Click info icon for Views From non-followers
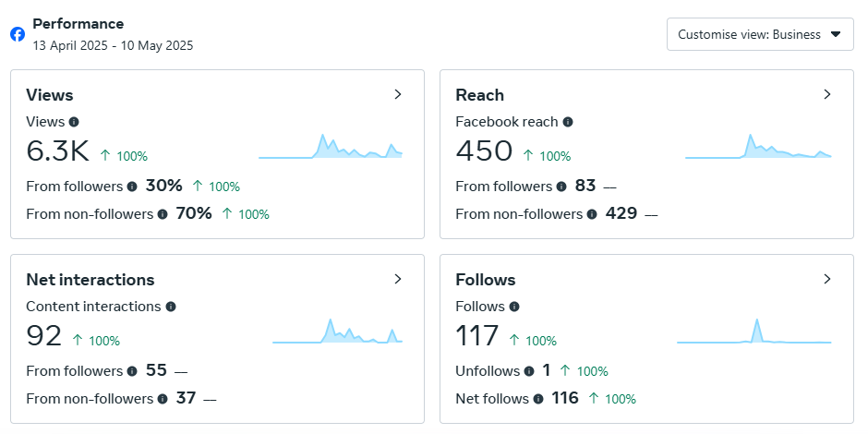868x434 pixels. 163,214
